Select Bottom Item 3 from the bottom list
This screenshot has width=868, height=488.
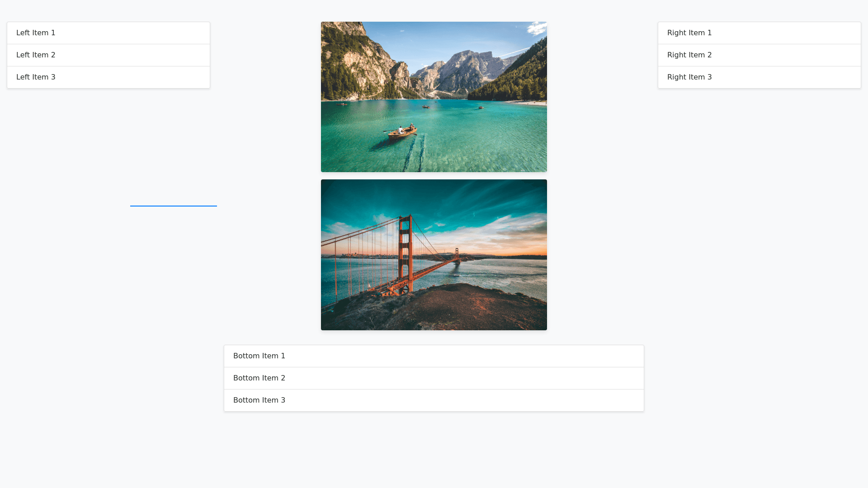point(434,400)
